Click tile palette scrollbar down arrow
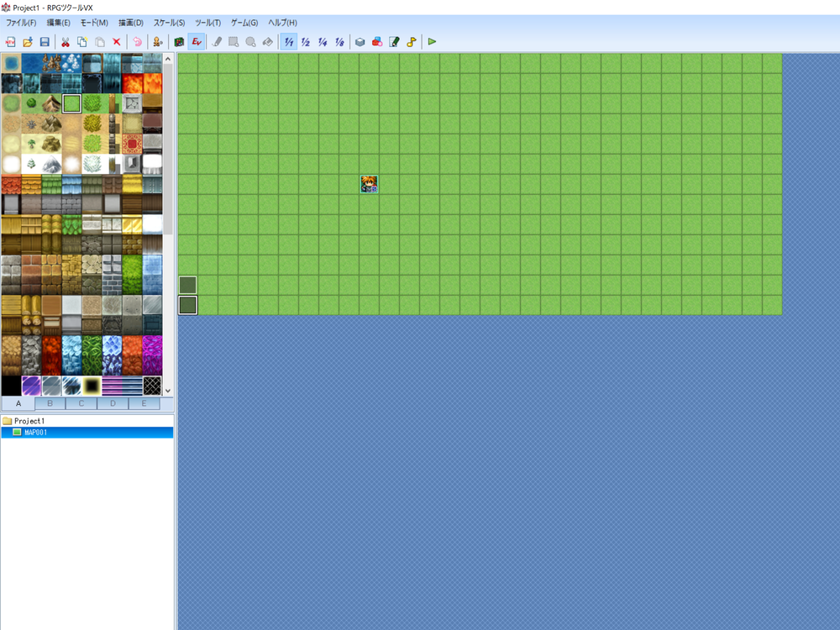The width and height of the screenshot is (840, 630). (168, 391)
